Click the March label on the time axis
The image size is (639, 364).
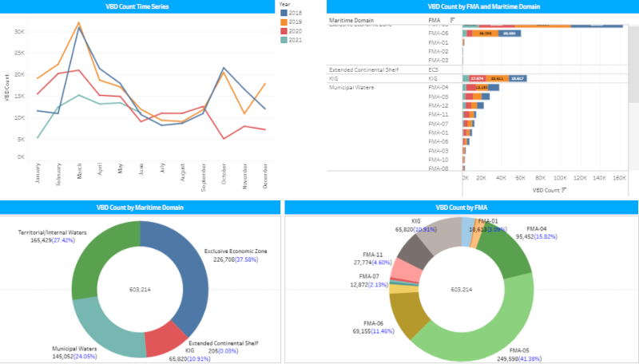pos(80,175)
